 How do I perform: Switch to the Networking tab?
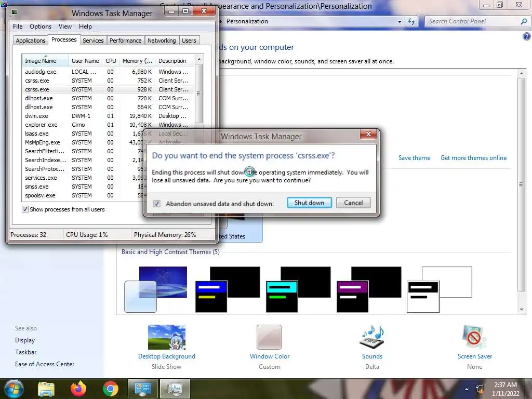(162, 41)
